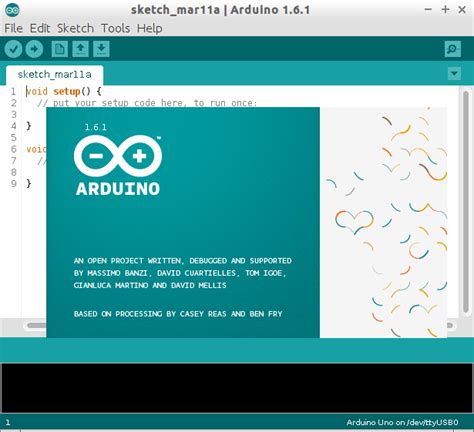Click the comment line 'put your setup code here'
474x432 pixels.
(147, 103)
